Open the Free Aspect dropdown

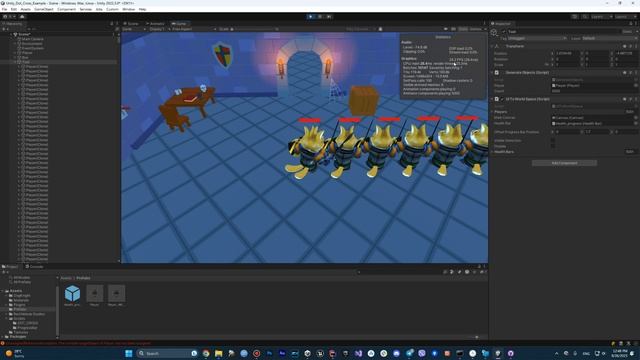coord(192,29)
